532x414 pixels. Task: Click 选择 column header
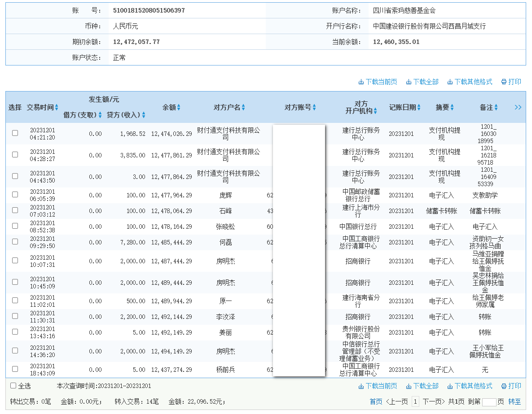tap(15, 108)
